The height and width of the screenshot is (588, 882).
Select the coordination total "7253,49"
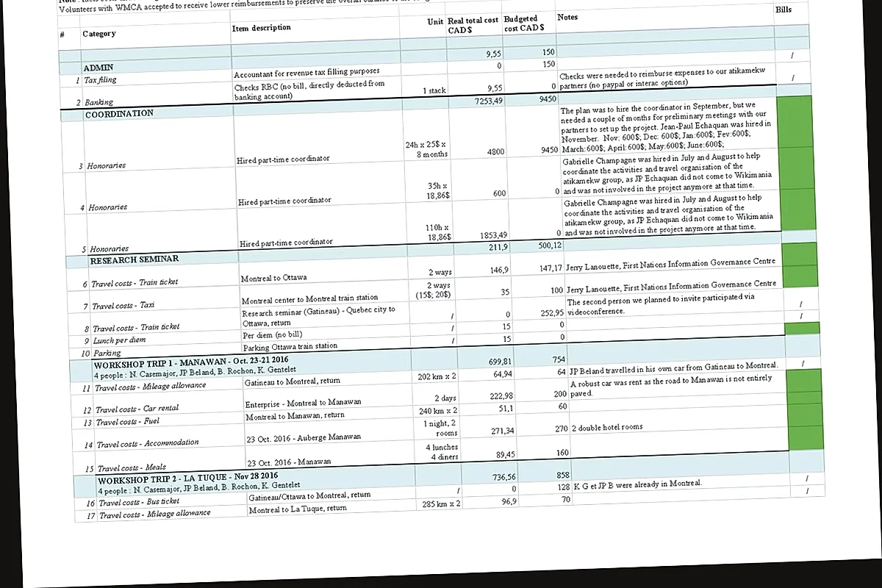pyautogui.click(x=489, y=101)
